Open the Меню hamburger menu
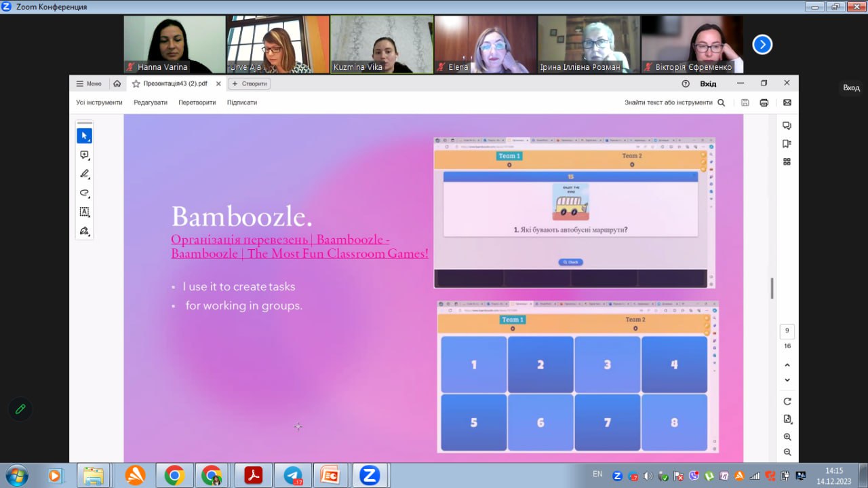Screen dimensions: 868x488 [x=88, y=83]
